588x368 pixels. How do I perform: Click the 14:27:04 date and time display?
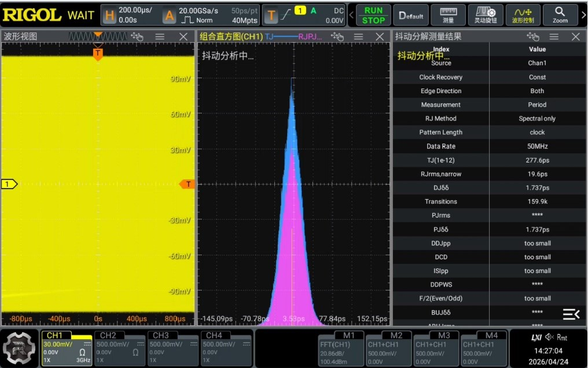[x=548, y=356]
